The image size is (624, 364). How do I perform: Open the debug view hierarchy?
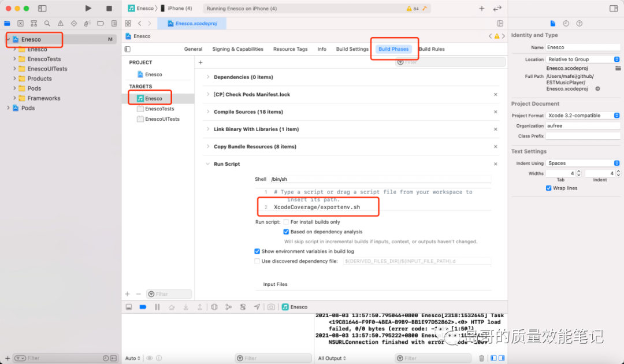[214, 307]
